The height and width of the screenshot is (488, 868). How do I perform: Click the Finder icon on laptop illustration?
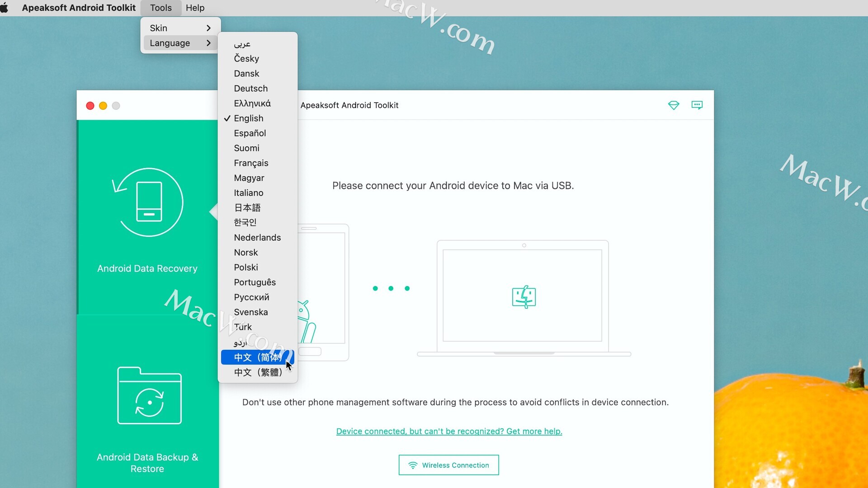point(524,297)
